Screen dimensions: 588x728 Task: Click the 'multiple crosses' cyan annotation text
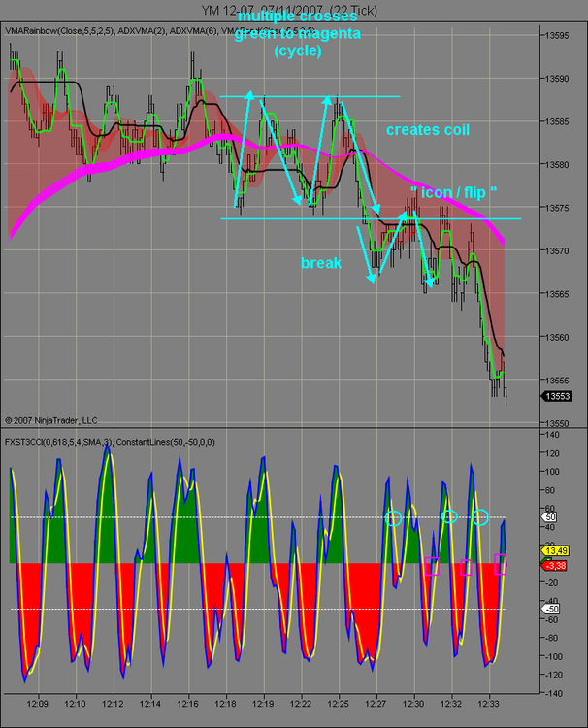point(298,17)
